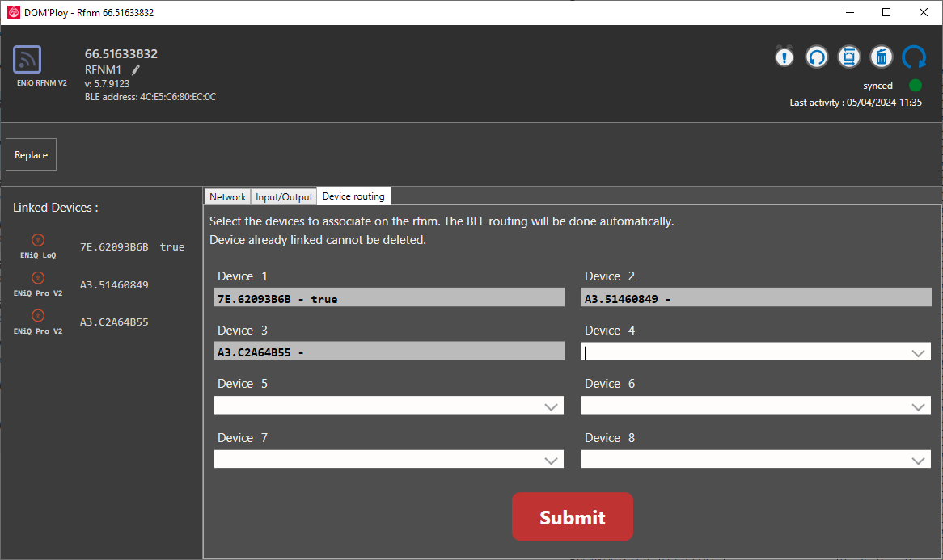
Task: Click the counter-clockwise reset icon
Action: click(x=817, y=57)
